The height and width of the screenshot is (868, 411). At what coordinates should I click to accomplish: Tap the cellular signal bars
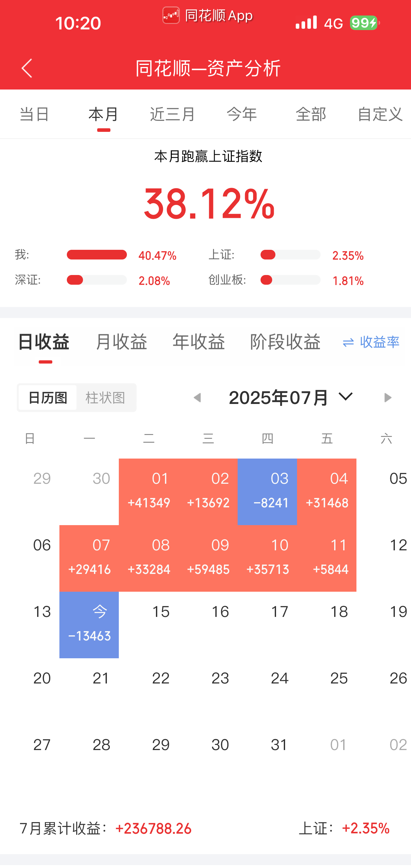click(306, 22)
